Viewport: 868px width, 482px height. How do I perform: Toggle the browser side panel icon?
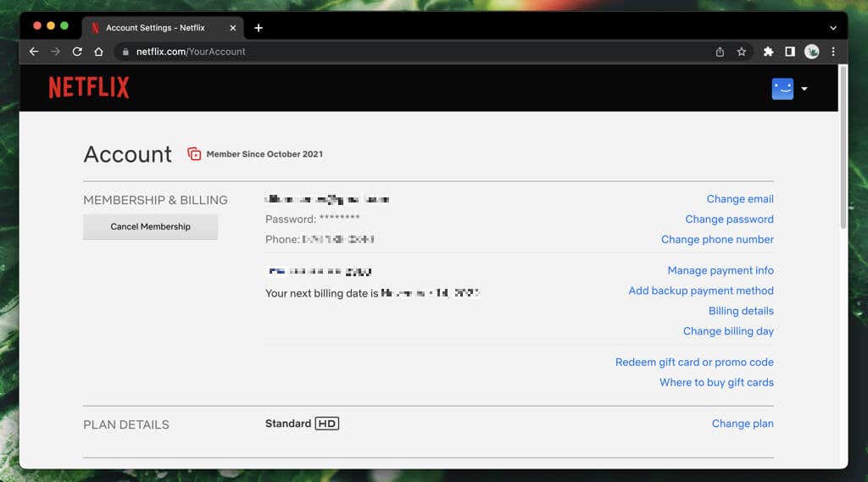(x=790, y=52)
